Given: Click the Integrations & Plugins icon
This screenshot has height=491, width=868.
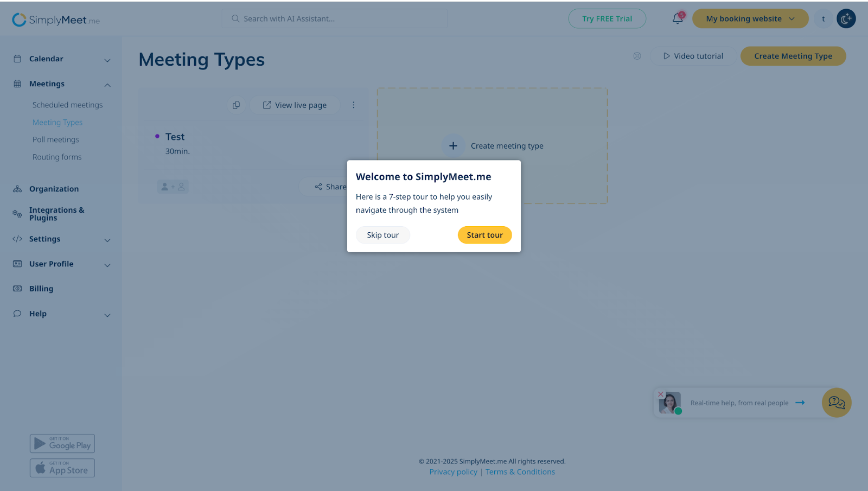Looking at the screenshot, I should tap(17, 214).
